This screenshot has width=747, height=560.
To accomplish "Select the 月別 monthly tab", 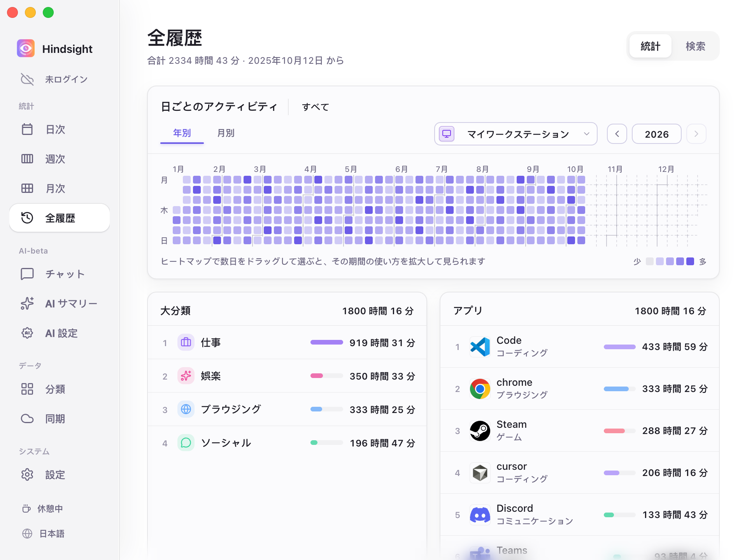I will click(x=226, y=133).
